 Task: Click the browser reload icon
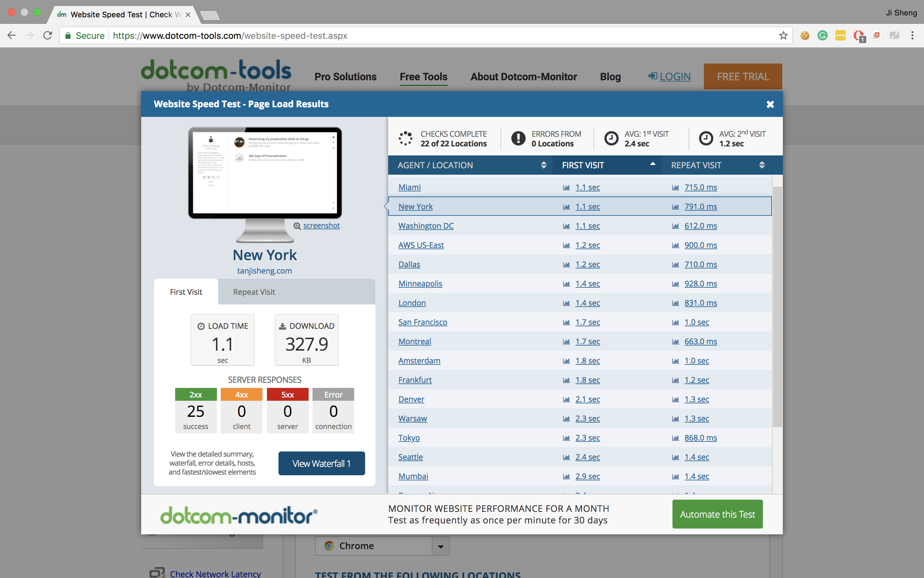point(48,36)
